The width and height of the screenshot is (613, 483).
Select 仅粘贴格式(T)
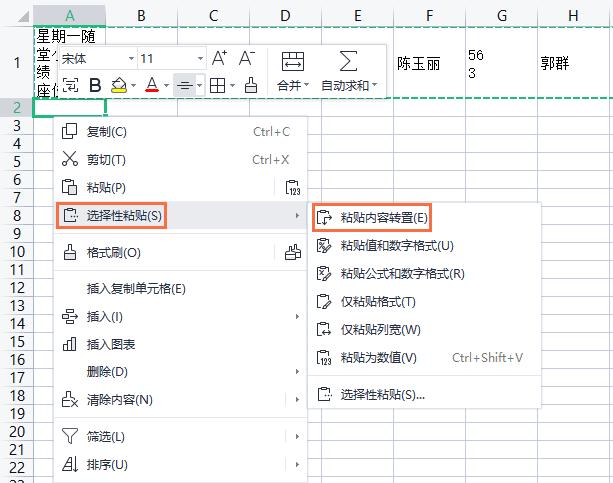(425, 302)
